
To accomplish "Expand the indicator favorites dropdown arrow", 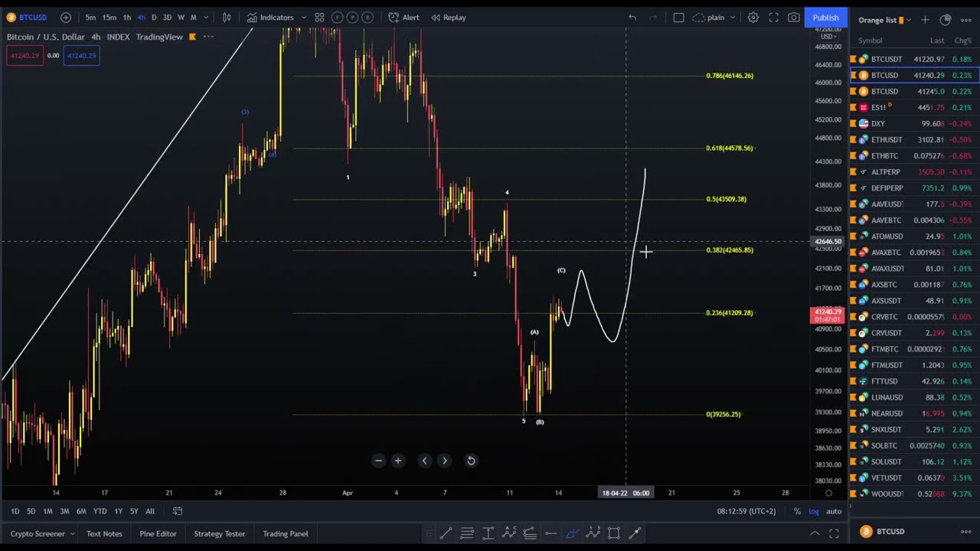I will (x=304, y=17).
